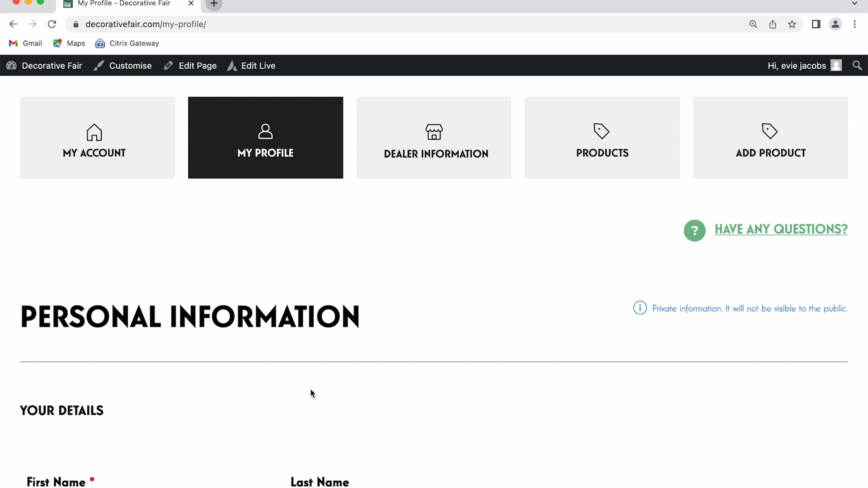
Task: Go to the Products tile
Action: pyautogui.click(x=602, y=137)
